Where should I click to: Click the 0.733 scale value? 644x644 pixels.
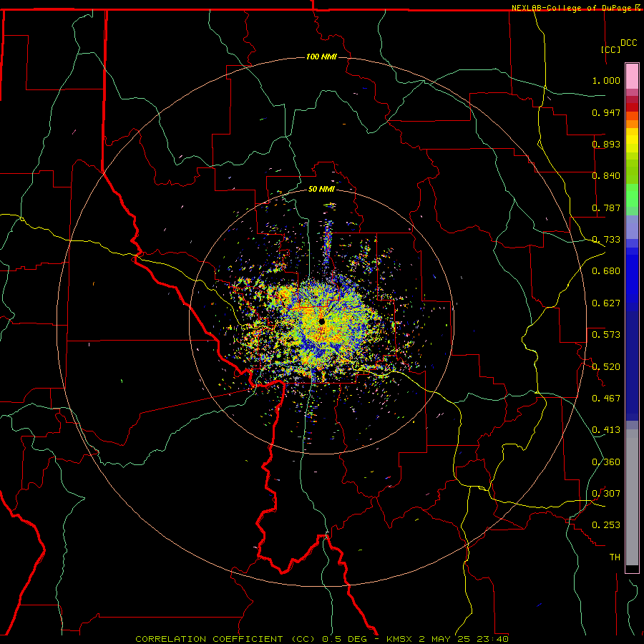click(606, 240)
